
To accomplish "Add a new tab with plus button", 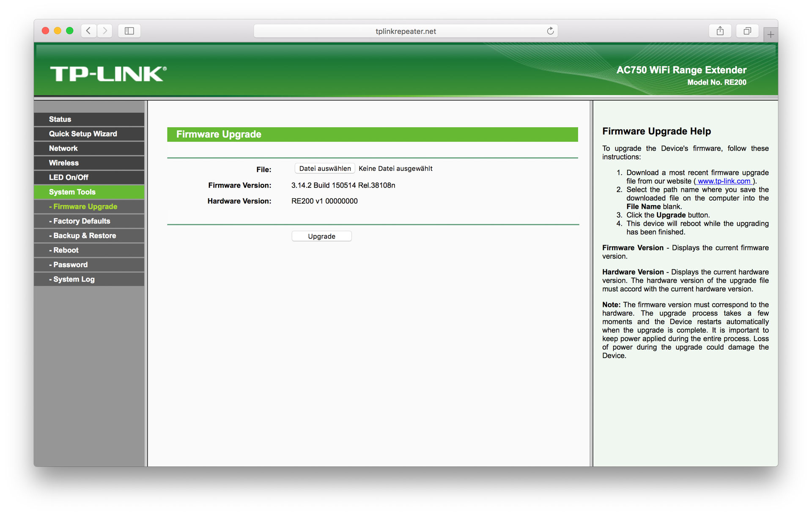I will coord(771,35).
